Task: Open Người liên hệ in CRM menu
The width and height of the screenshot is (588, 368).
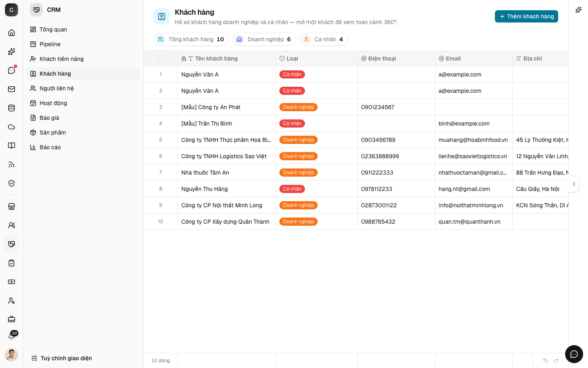Action: point(83,88)
